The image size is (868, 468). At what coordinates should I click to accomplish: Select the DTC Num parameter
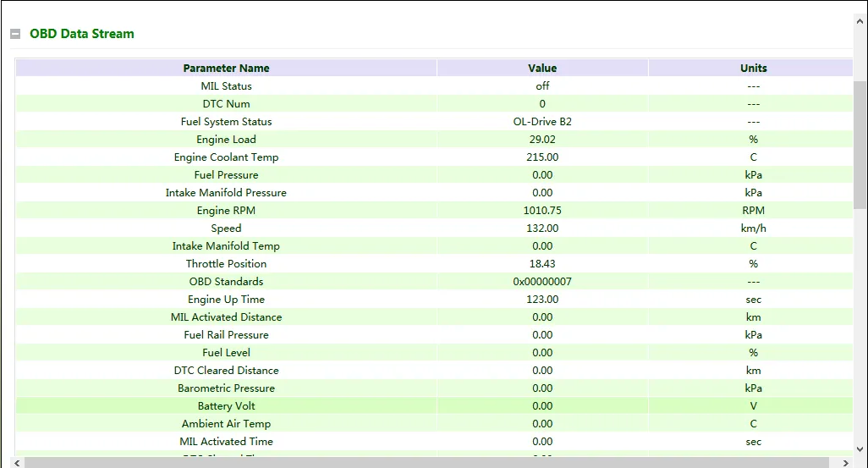pyautogui.click(x=227, y=103)
